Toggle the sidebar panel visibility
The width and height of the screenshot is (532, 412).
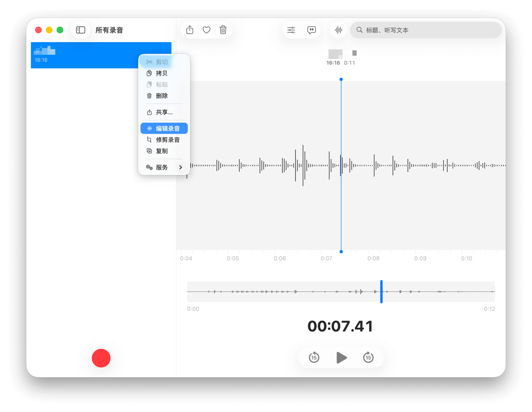80,30
